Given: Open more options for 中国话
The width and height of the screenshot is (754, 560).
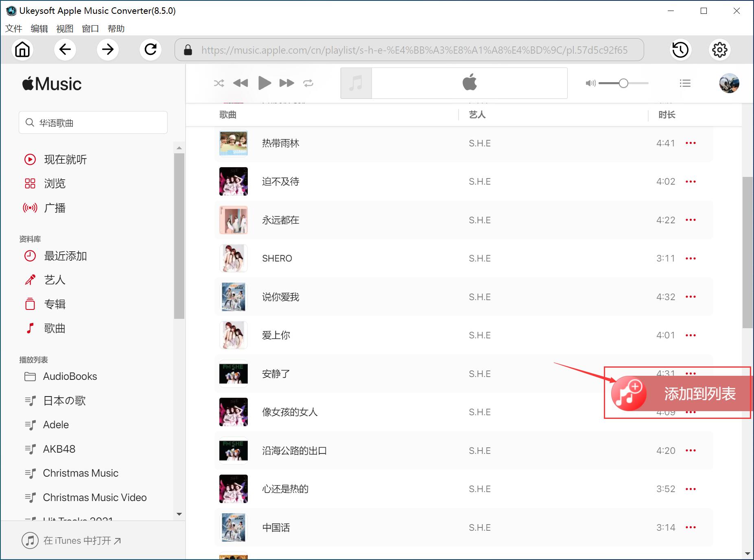Looking at the screenshot, I should click(691, 527).
